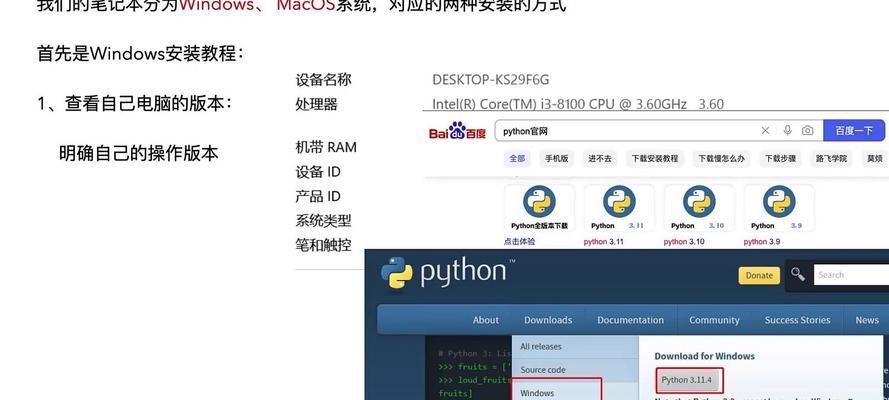Start voice search with the microphone icon
Image resolution: width=889 pixels, height=400 pixels.
point(787,131)
